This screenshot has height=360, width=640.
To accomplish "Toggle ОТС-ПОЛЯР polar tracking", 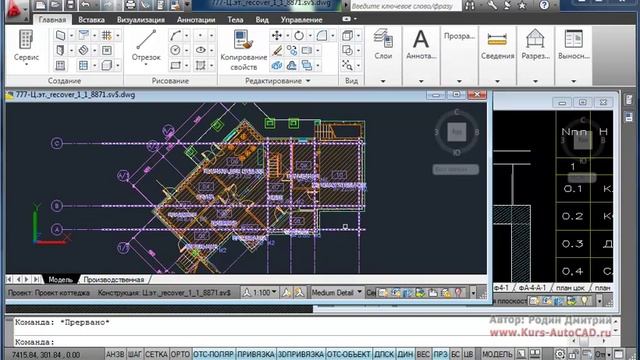I will click(x=213, y=354).
